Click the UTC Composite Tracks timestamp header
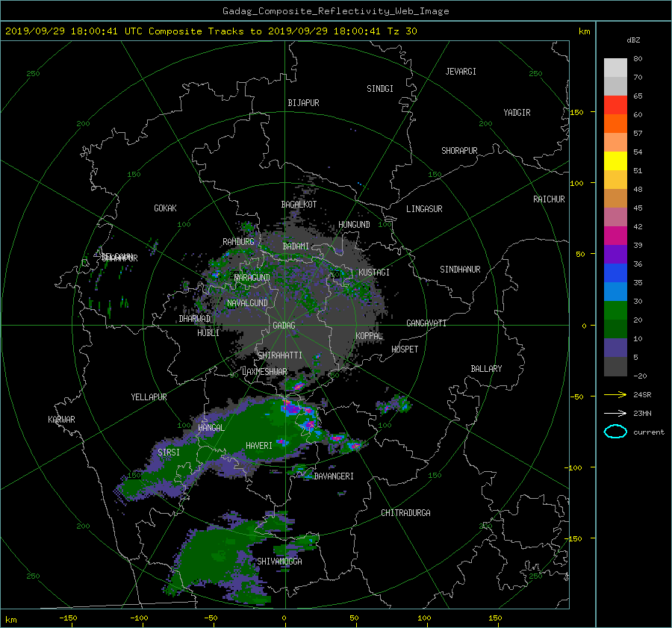 coord(211,31)
